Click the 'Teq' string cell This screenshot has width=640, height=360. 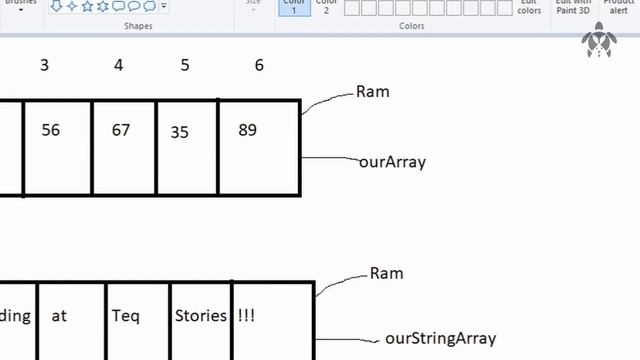pos(126,316)
